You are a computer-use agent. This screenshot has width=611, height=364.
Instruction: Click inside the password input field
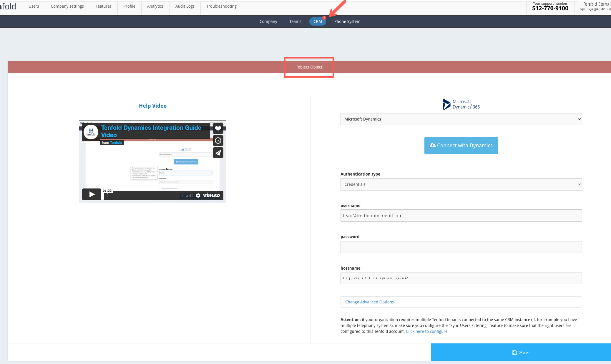click(x=461, y=247)
